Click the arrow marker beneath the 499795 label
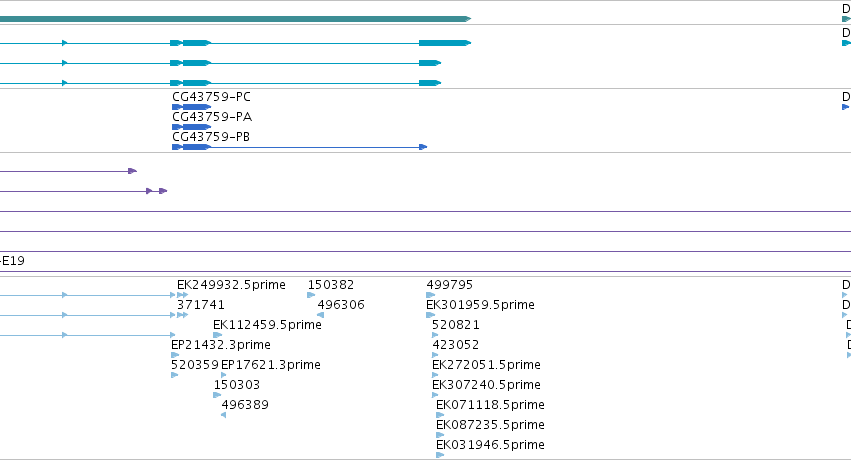851x460 pixels. pos(430,295)
